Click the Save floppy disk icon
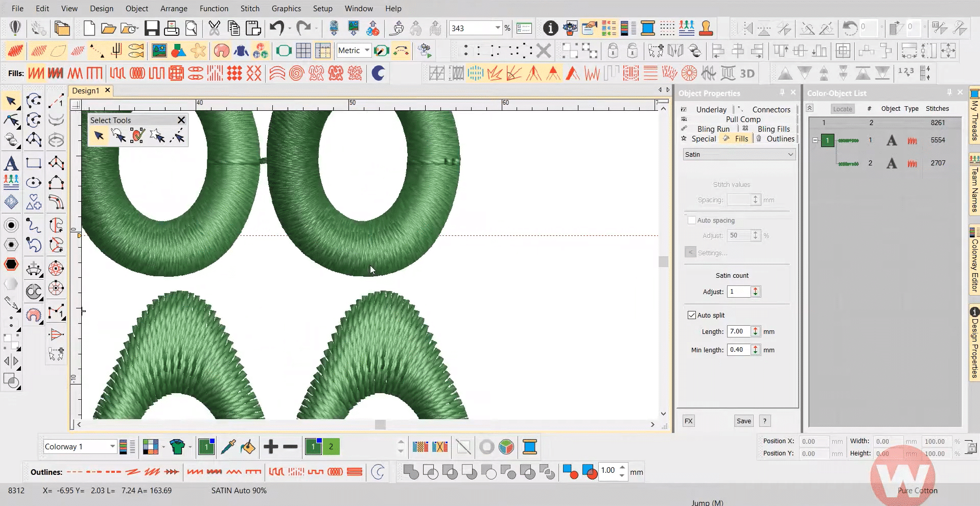Image resolution: width=980 pixels, height=506 pixels. (x=152, y=28)
